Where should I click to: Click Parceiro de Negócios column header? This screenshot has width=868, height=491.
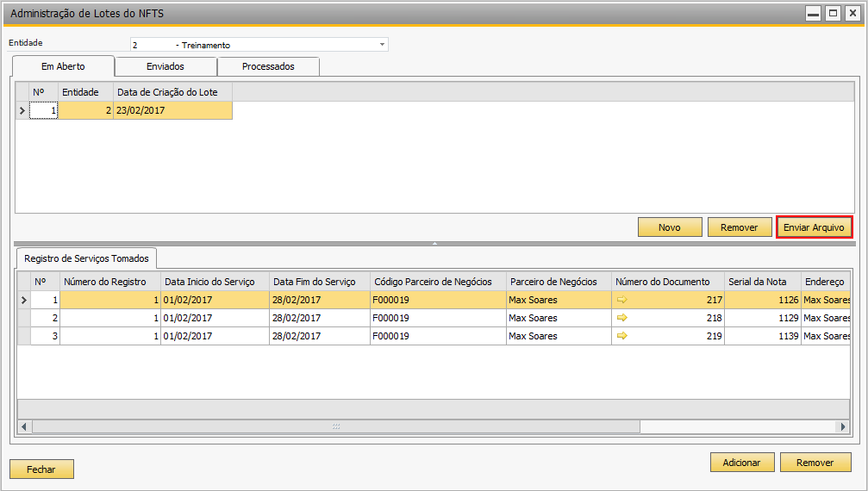pos(559,282)
